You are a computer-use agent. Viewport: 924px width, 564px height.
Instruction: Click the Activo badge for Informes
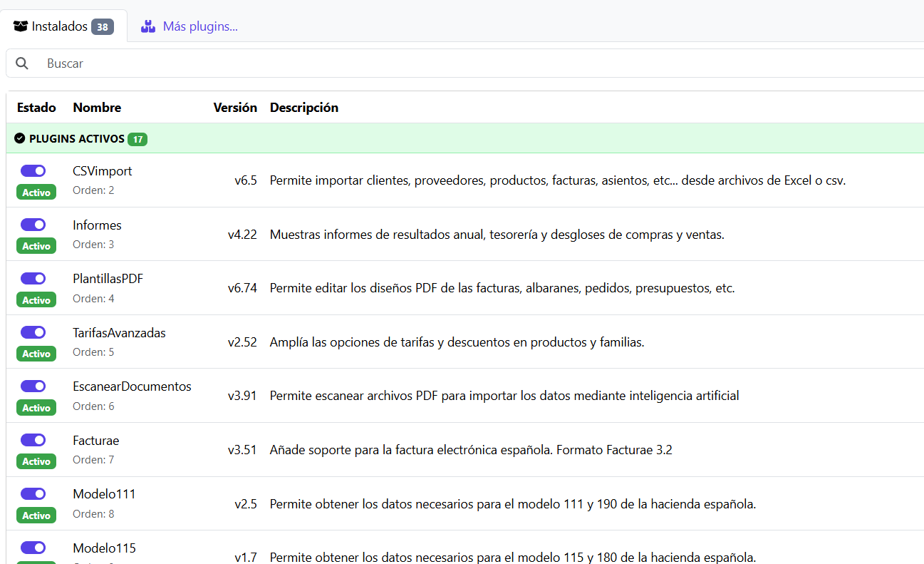[36, 246]
